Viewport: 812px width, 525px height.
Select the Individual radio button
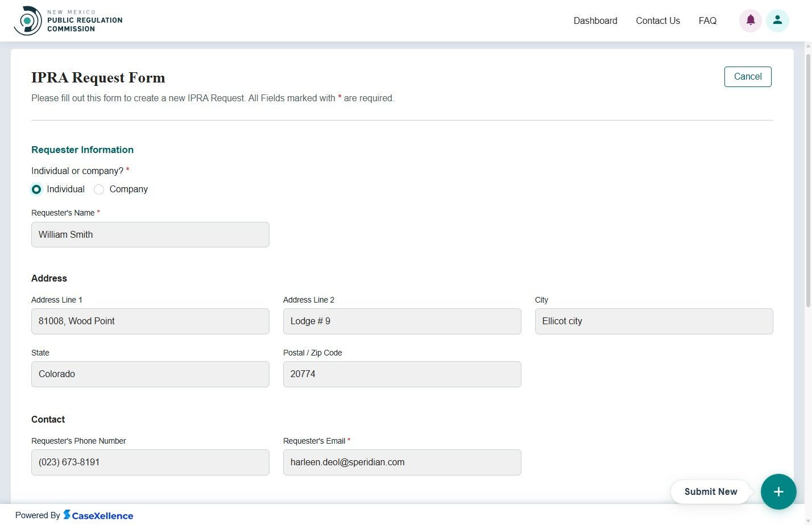(36, 189)
